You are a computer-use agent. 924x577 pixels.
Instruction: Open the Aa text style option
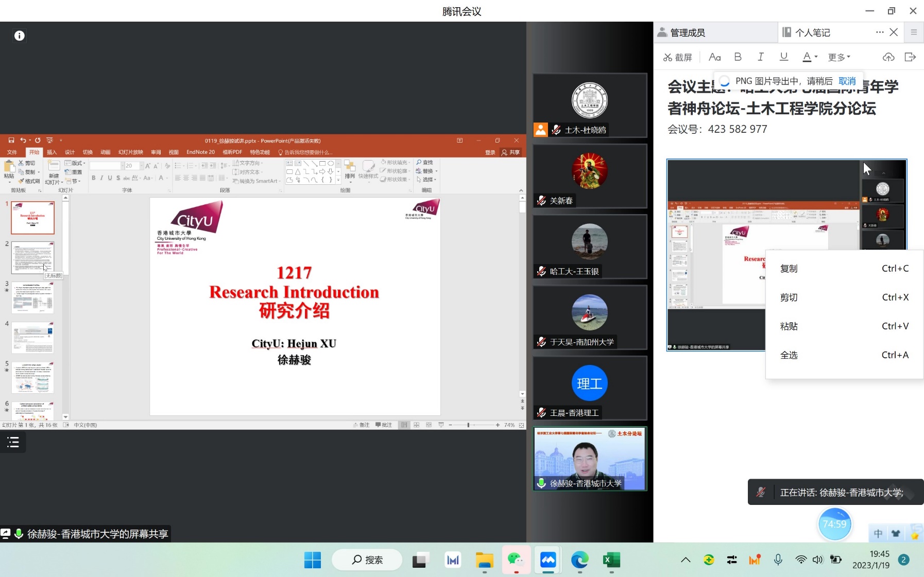(x=714, y=57)
